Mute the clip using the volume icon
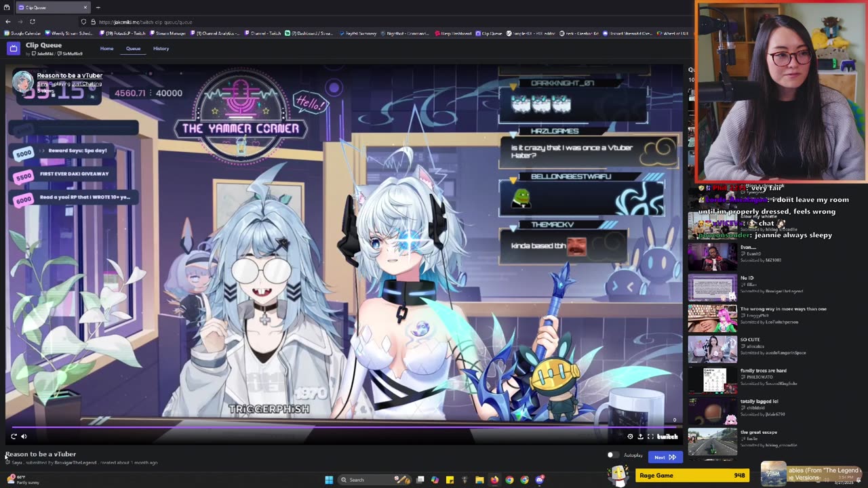 click(24, 436)
